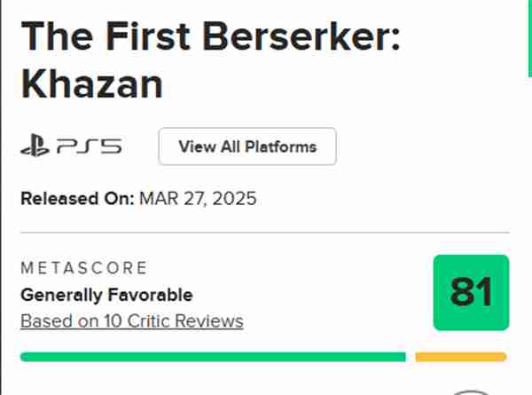The height and width of the screenshot is (395, 532).
Task: Click the vertical border line at left edge
Action: (x=3, y=195)
